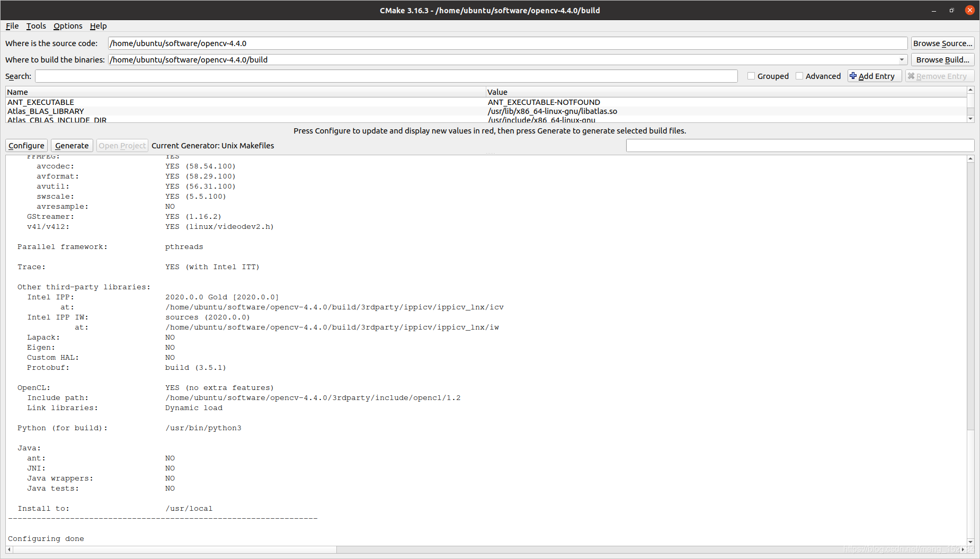980x559 pixels.
Task: Click the cache list scroll down arrow
Action: pyautogui.click(x=970, y=119)
